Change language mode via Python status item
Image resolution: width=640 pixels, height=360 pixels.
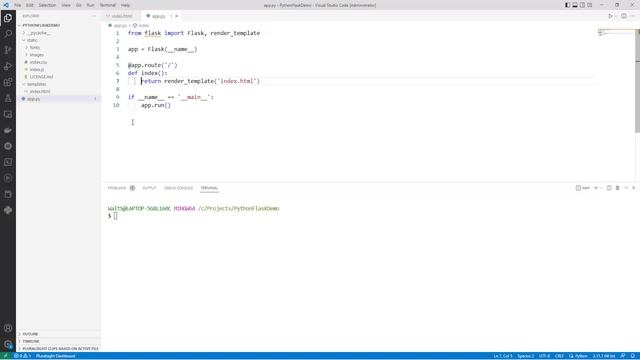point(580,356)
